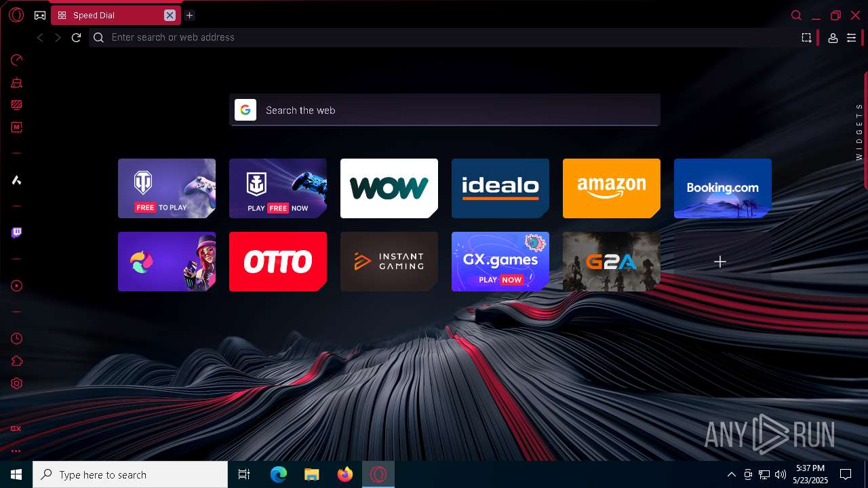868x488 pixels.
Task: Open Easy Setup menu icon
Action: [x=852, y=38]
